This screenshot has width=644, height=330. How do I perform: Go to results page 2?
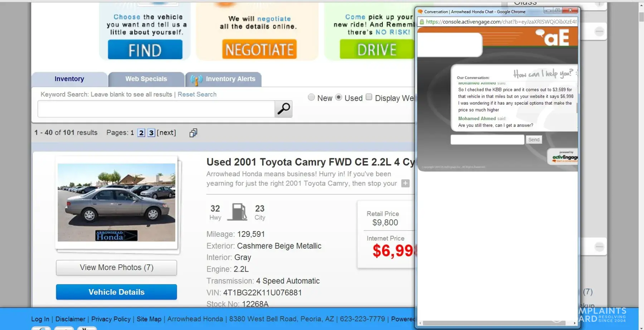(x=141, y=133)
